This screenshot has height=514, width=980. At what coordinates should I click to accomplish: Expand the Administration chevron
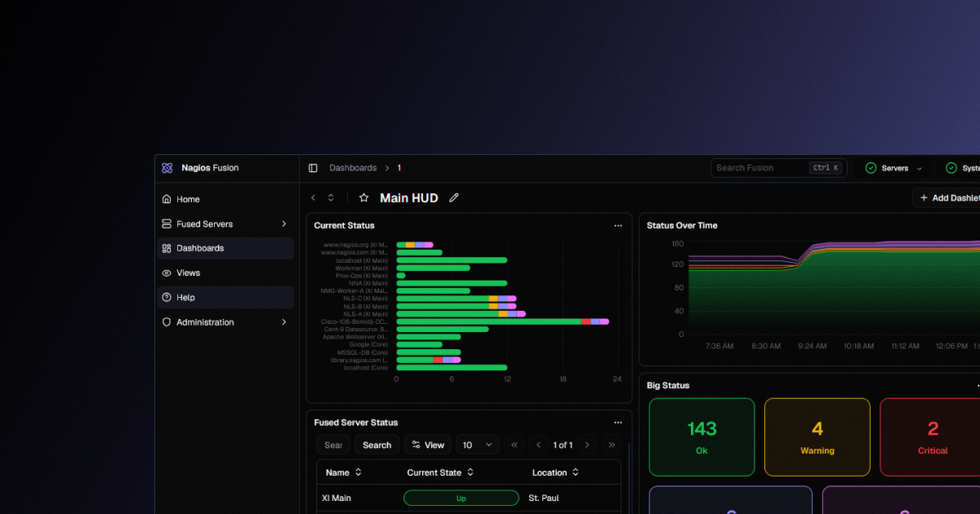pyautogui.click(x=284, y=322)
